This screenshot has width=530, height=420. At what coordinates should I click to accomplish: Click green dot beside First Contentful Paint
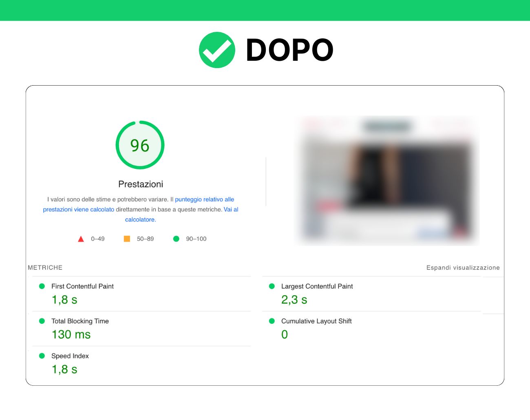click(x=42, y=286)
